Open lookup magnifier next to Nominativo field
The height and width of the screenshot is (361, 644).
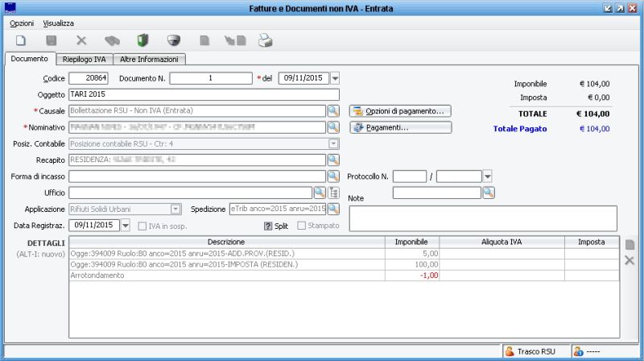[333, 127]
